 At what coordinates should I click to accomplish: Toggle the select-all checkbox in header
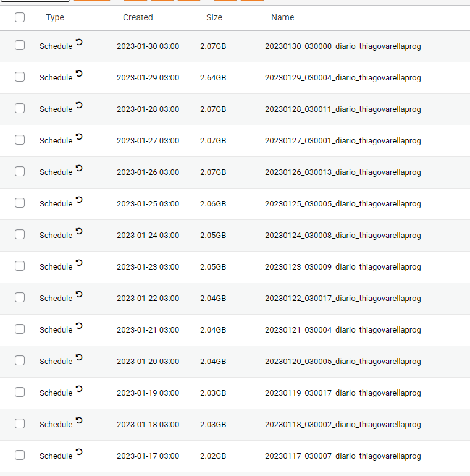tap(20, 17)
